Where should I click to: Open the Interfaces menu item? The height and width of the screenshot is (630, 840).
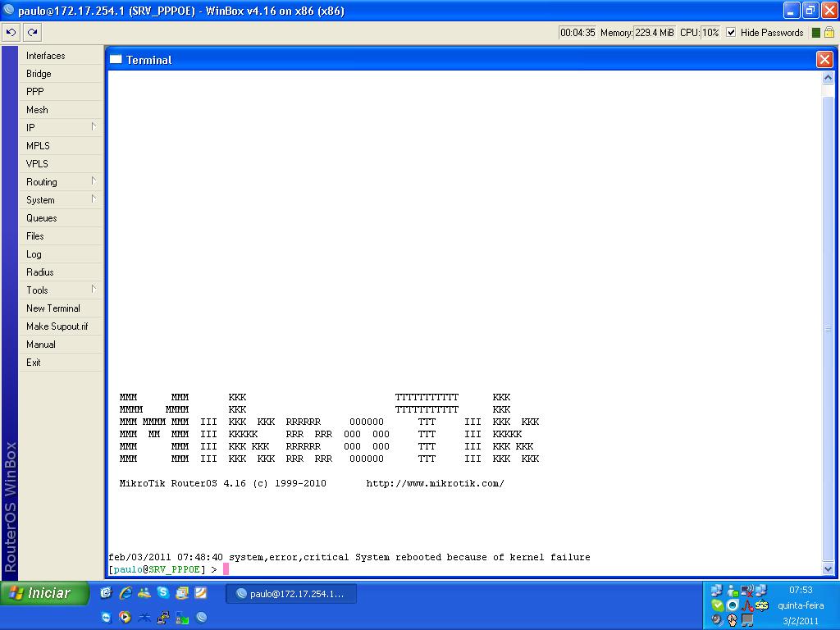[x=60, y=56]
